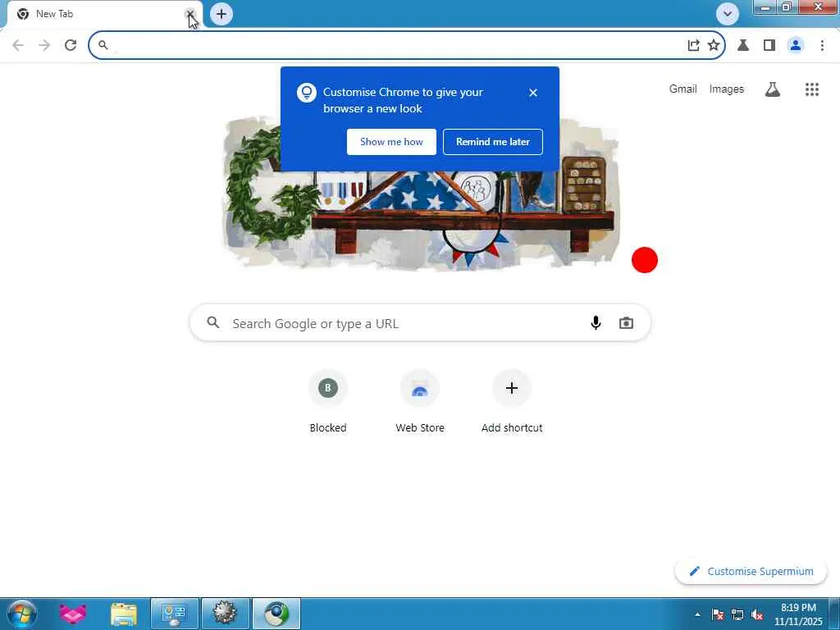Open Windows Explorer from taskbar
Image resolution: width=840 pixels, height=630 pixels.
pos(124,614)
